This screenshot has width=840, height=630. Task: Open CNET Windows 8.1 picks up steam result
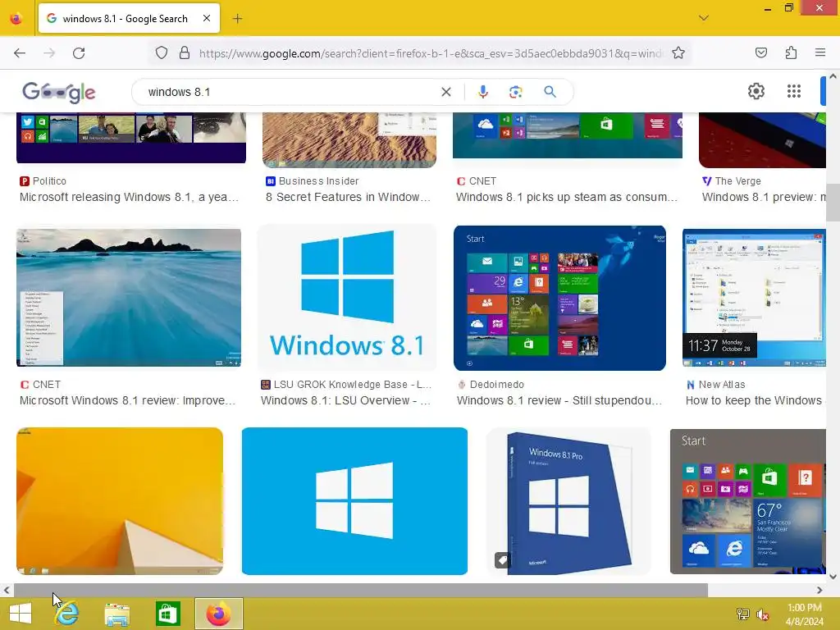pos(567,197)
